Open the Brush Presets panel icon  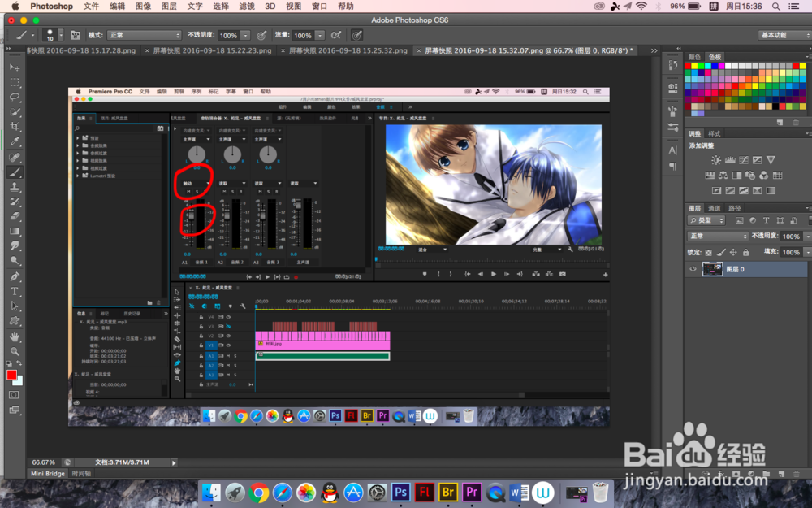672,127
